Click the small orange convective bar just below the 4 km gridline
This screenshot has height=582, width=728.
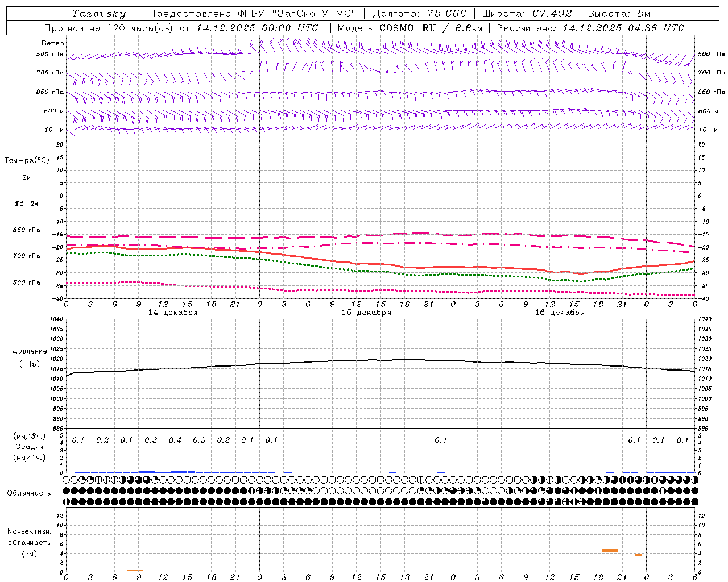click(638, 555)
